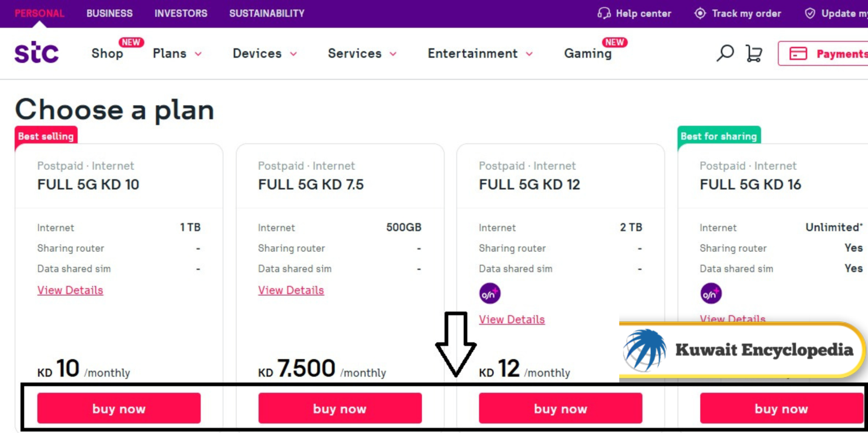This screenshot has width=868, height=433.
Task: Open the shopping cart icon
Action: [x=754, y=53]
